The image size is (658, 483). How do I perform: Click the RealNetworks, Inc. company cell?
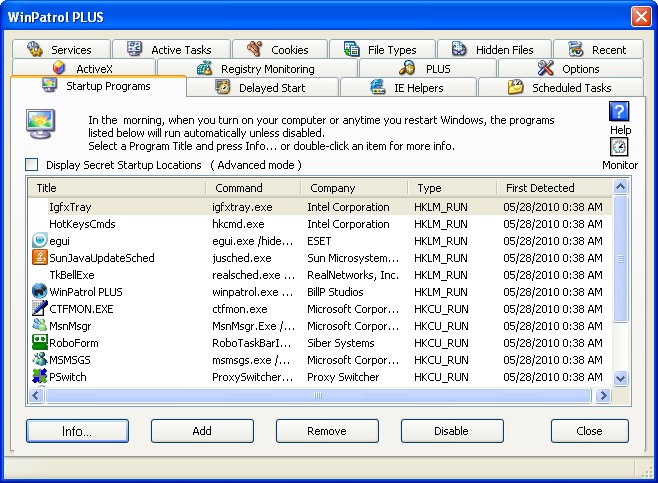tap(353, 275)
